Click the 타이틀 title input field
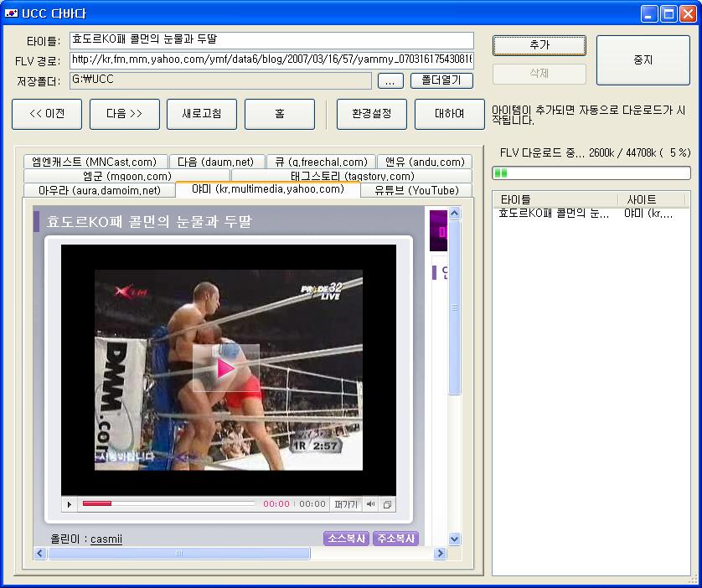This screenshot has height=588, width=702. pos(271,40)
